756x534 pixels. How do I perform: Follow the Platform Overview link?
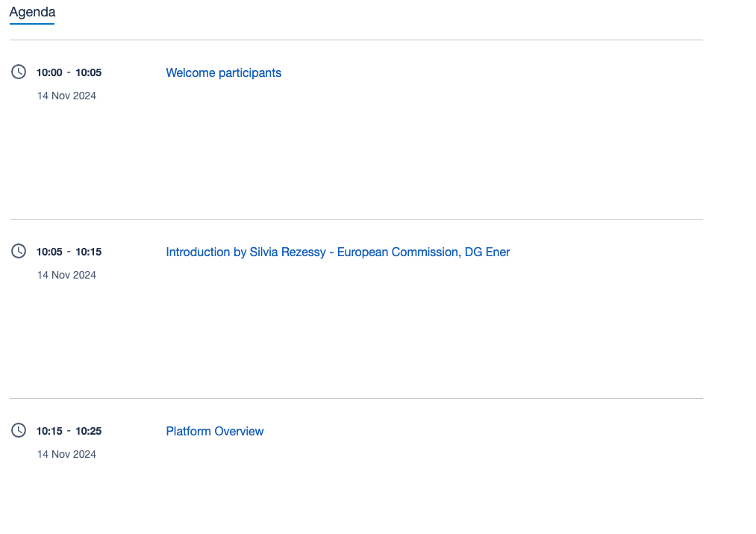(x=214, y=431)
